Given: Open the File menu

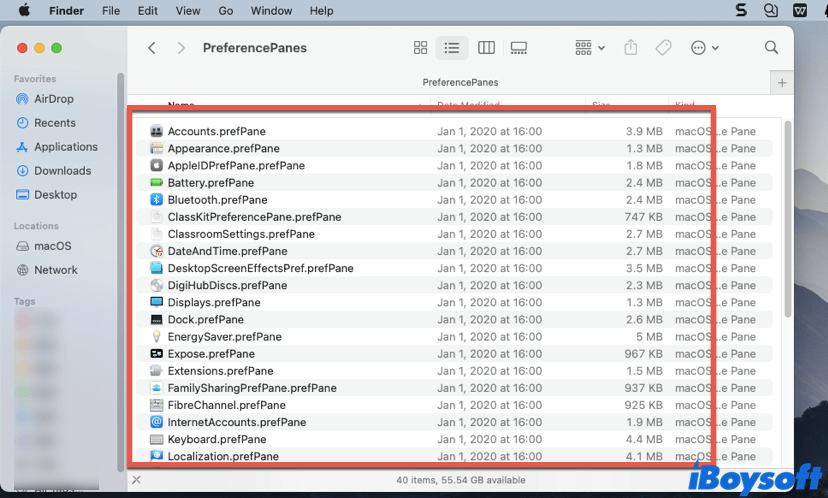Looking at the screenshot, I should tap(111, 11).
